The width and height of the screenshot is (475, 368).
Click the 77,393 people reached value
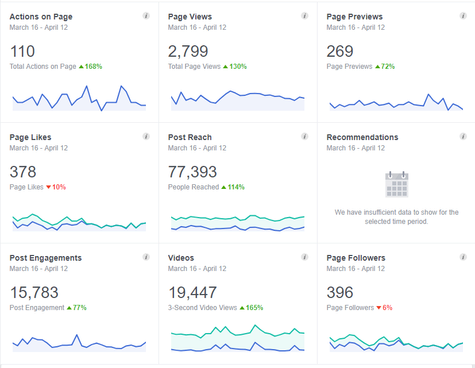point(192,172)
